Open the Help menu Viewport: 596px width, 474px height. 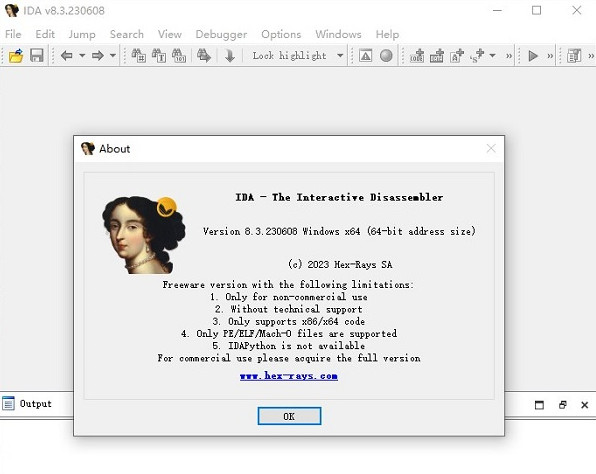point(387,34)
